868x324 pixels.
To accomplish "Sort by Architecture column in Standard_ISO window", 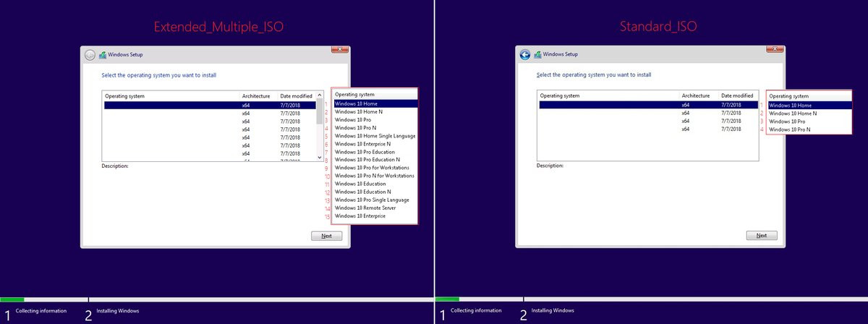I will (698, 95).
